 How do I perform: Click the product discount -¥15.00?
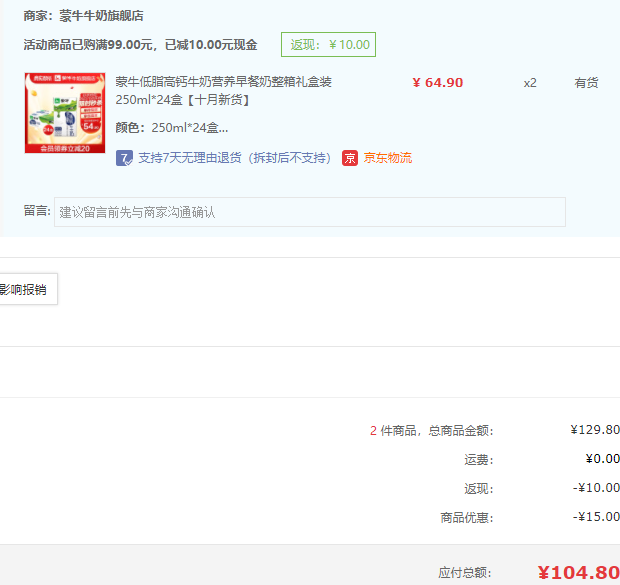(x=596, y=517)
